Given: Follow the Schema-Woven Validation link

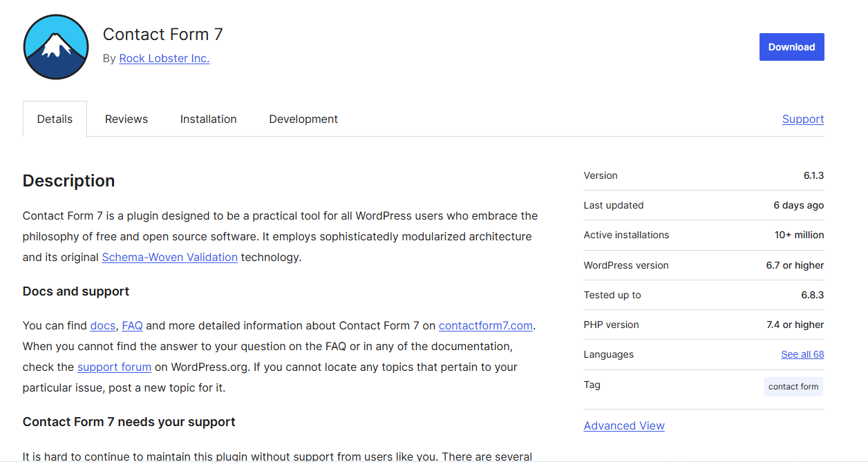Looking at the screenshot, I should click(169, 257).
